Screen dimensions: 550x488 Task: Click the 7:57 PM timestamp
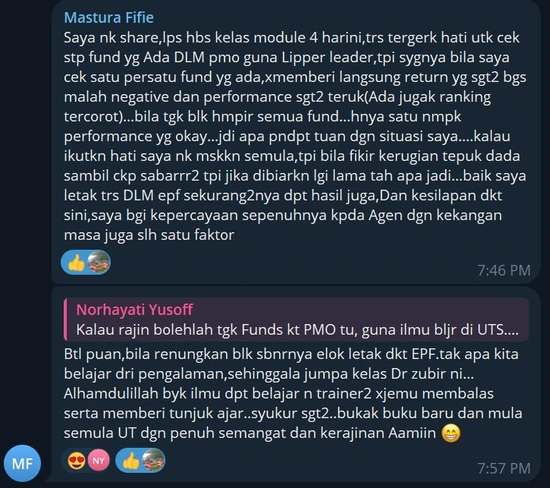click(504, 468)
